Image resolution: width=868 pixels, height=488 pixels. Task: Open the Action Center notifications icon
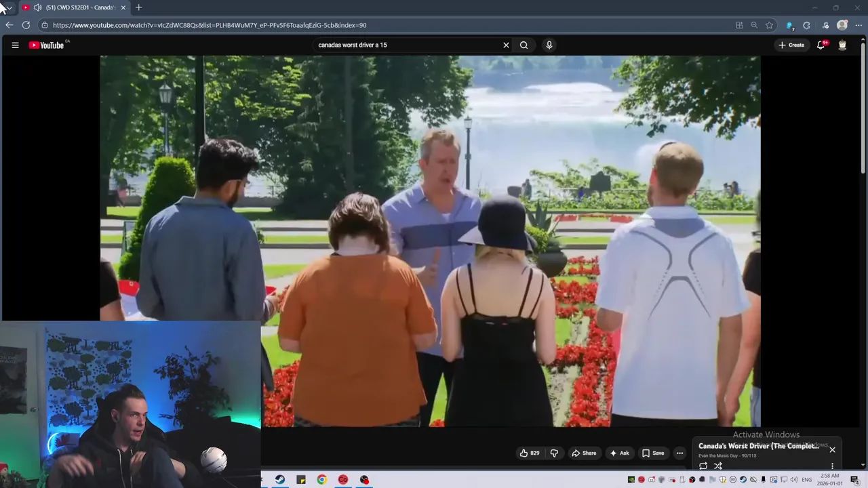854,480
